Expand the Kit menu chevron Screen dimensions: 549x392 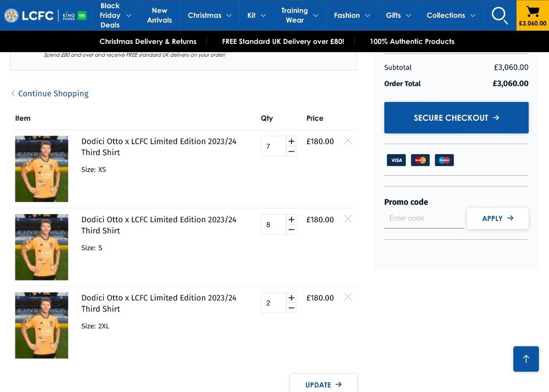pos(264,15)
